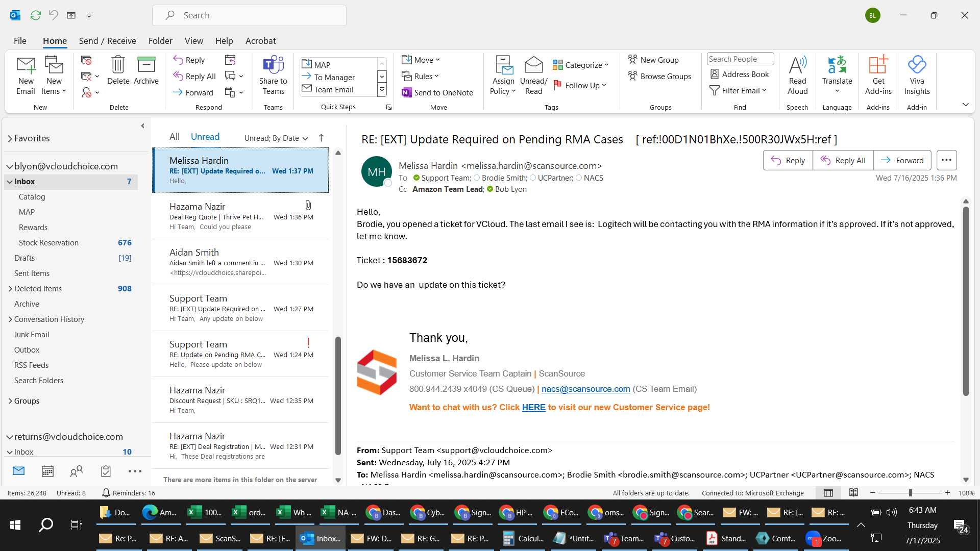980x551 pixels.
Task: Collapse the ribbon
Action: 965,105
